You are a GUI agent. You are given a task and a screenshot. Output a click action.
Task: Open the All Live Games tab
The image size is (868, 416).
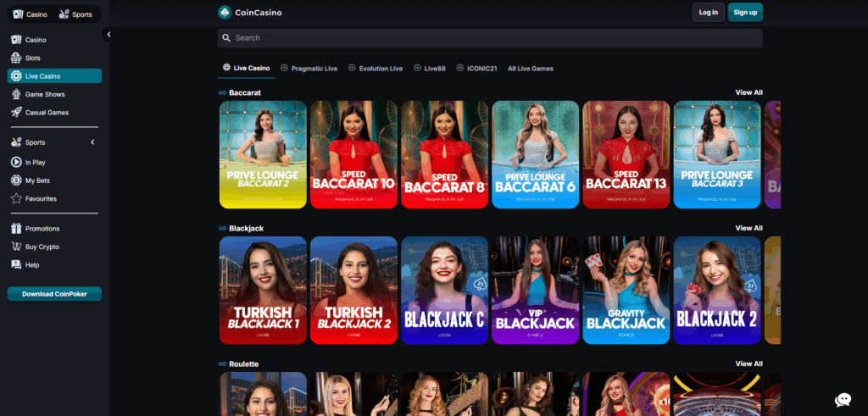(531, 69)
